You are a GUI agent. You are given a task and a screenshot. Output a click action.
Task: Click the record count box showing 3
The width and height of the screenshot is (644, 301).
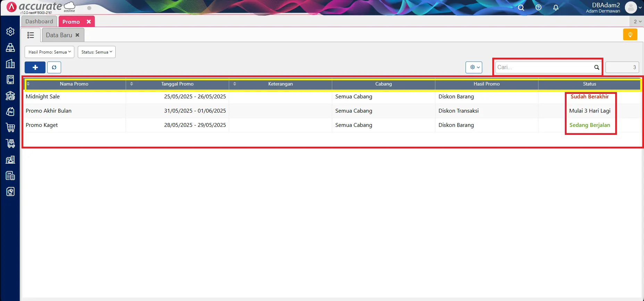[x=622, y=67]
